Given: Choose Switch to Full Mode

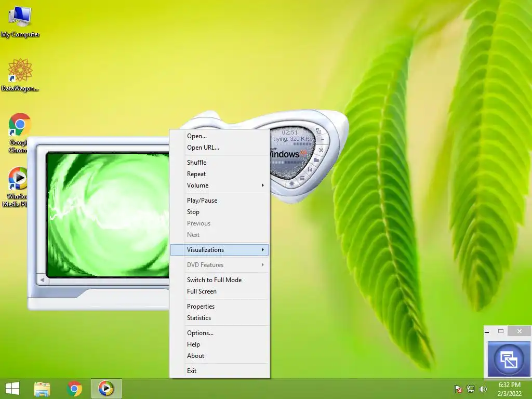Looking at the screenshot, I should (220, 280).
